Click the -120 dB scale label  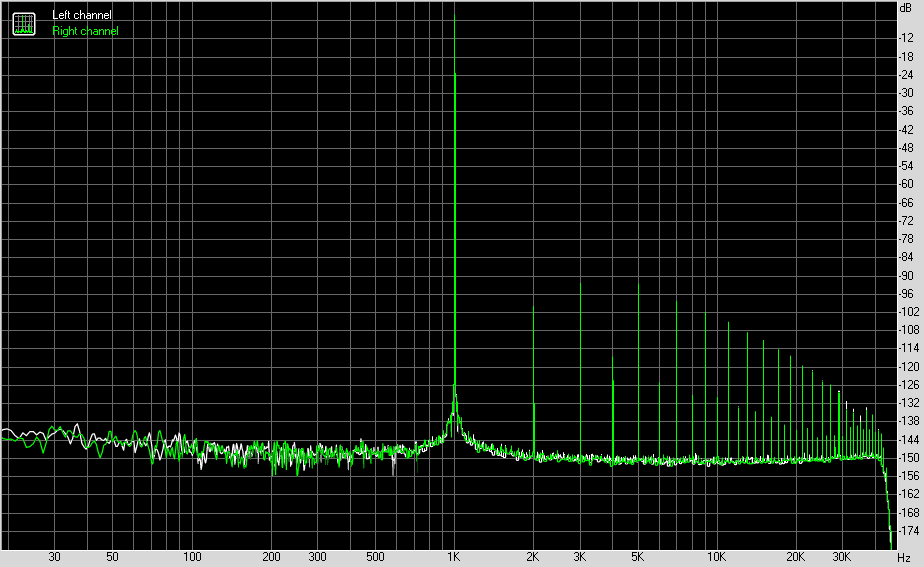[x=909, y=367]
